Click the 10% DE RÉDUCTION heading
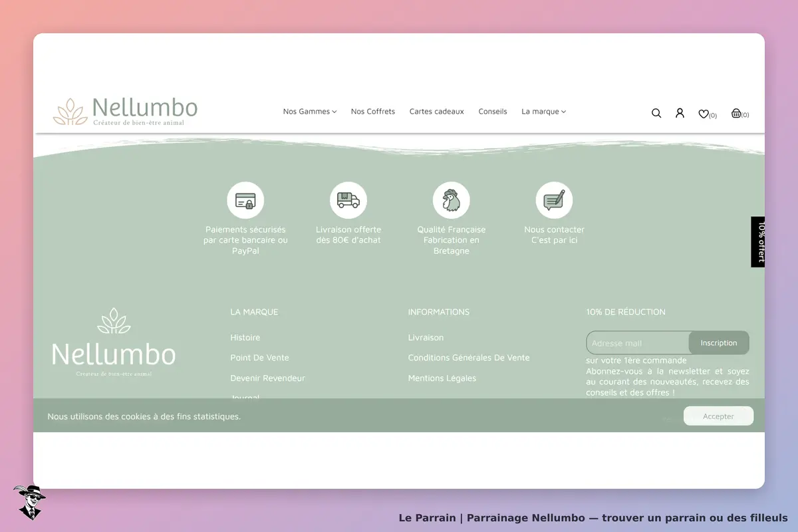 point(626,312)
